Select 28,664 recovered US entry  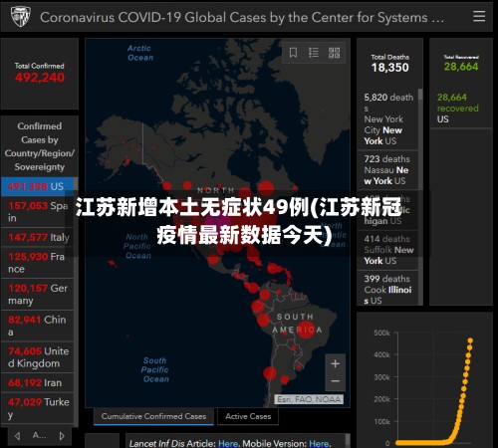(461, 108)
